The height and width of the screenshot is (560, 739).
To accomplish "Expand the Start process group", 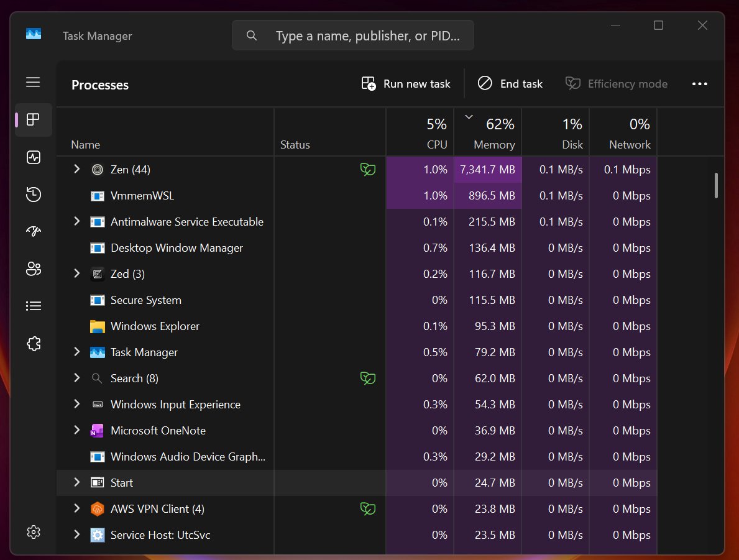I will (77, 482).
